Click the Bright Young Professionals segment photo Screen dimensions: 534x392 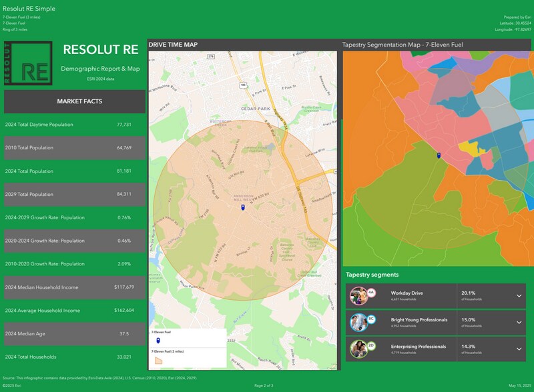358,323
